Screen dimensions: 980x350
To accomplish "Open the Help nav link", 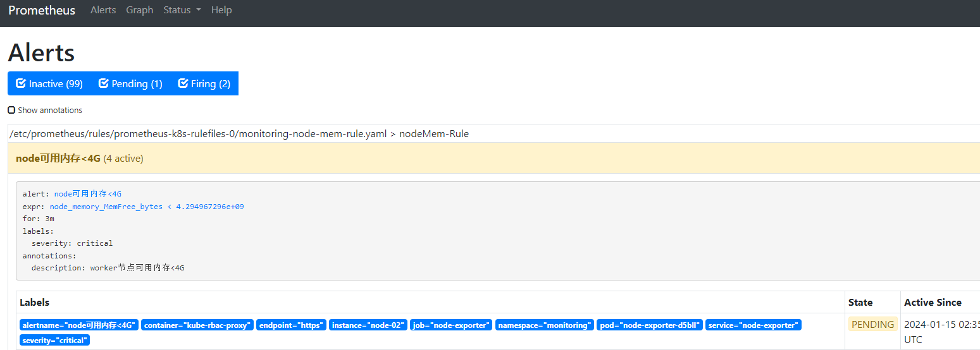I will 221,10.
